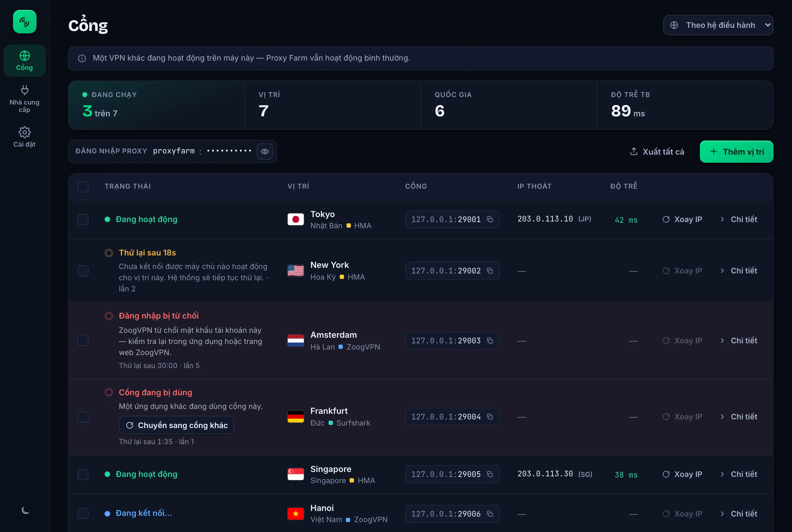Check the select-all checkbox in table header

point(83,187)
